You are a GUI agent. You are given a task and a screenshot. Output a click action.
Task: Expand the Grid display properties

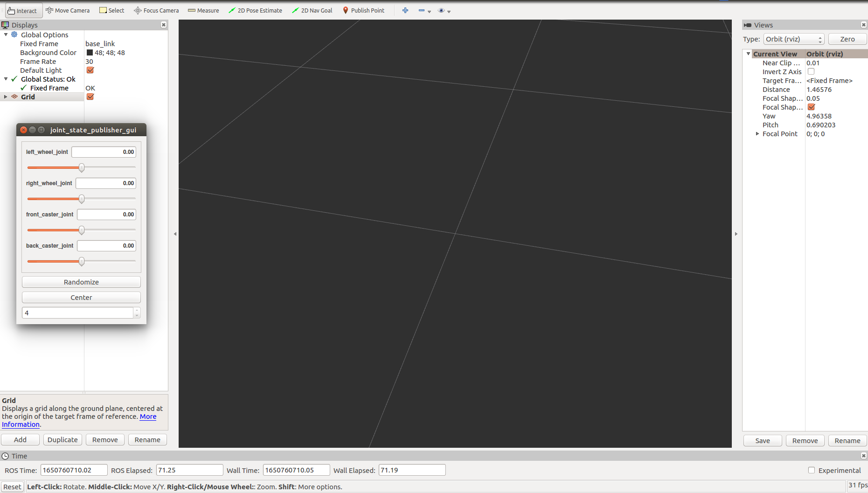6,97
